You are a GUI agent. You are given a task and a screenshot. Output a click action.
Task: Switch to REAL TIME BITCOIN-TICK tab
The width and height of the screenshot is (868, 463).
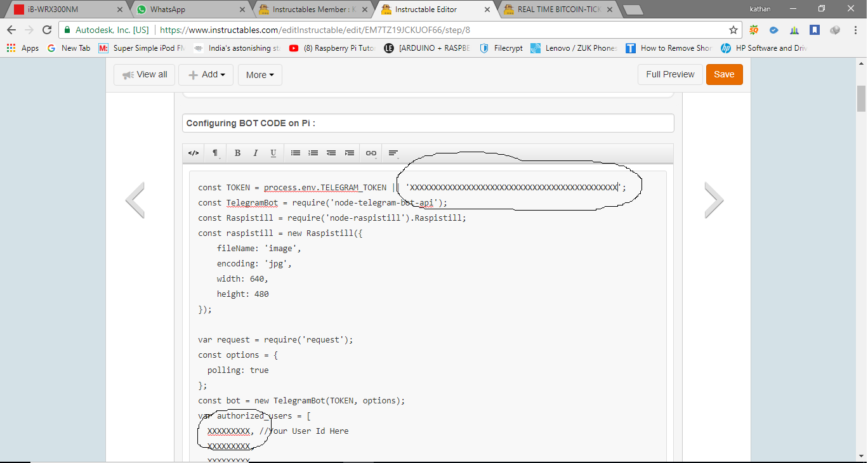pyautogui.click(x=557, y=10)
